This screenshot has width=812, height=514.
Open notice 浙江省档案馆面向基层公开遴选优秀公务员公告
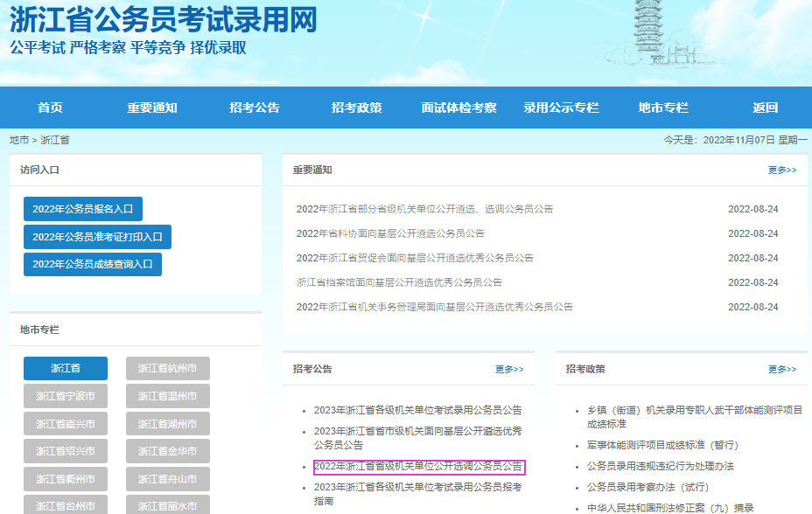click(399, 282)
